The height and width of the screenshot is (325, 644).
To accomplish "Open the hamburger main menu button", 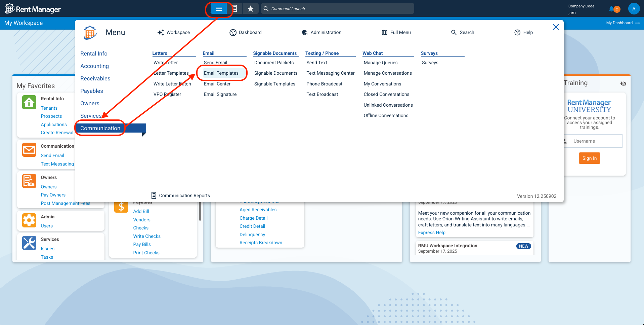I will pos(219,9).
